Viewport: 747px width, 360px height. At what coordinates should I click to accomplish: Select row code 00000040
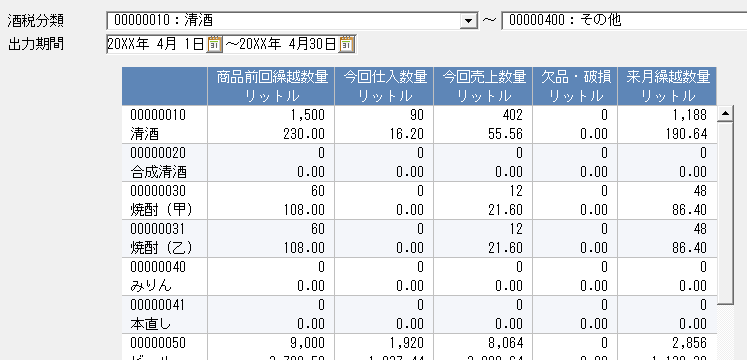(x=158, y=267)
